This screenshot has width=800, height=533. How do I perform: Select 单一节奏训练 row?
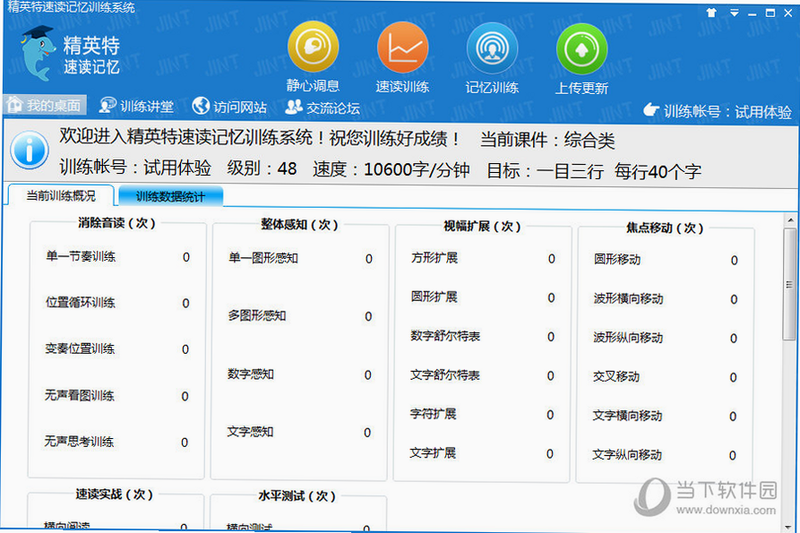117,257
